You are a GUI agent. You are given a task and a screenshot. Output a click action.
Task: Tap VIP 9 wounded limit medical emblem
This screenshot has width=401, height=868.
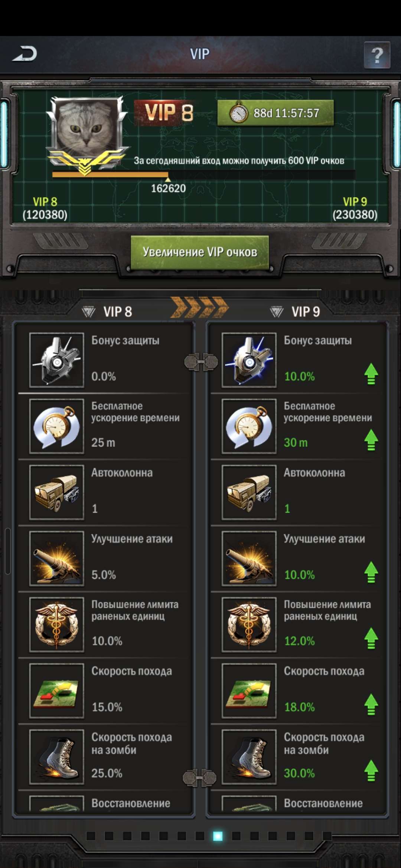[x=249, y=625]
